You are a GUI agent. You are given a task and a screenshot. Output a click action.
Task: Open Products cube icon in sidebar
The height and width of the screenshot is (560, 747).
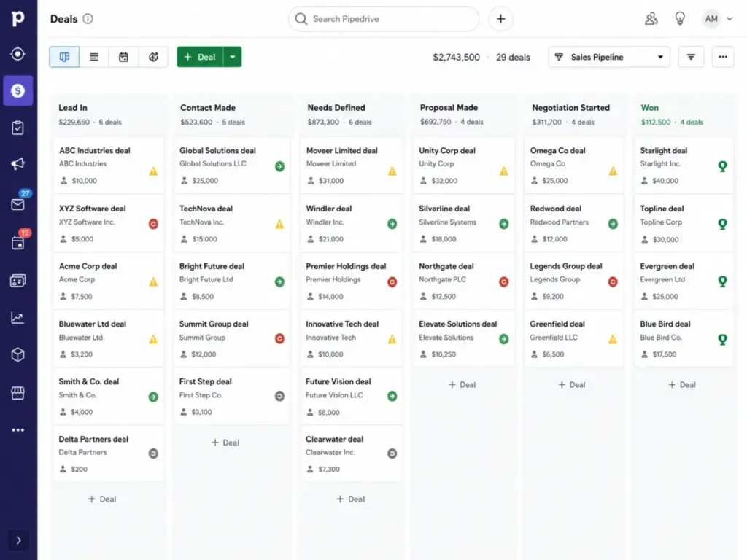point(18,355)
